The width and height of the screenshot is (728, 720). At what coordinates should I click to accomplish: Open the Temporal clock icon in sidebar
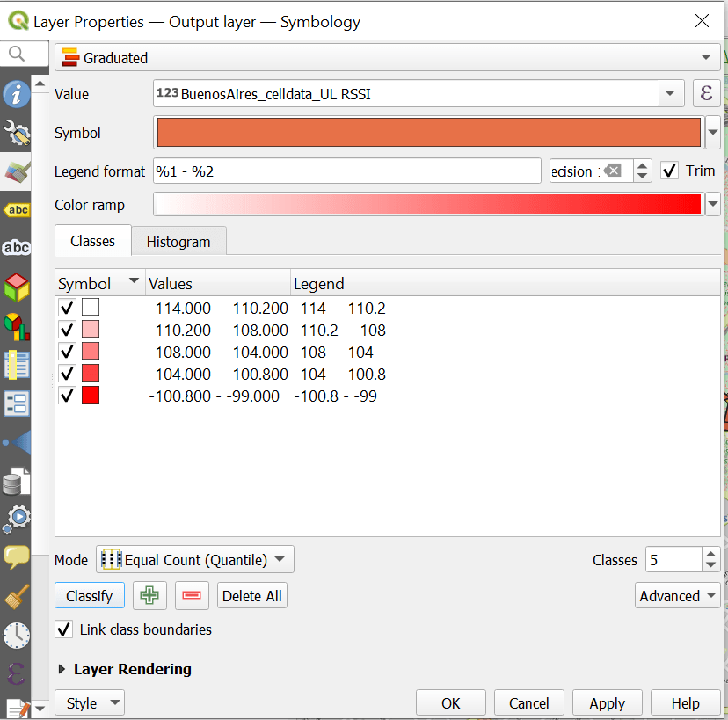click(16, 636)
